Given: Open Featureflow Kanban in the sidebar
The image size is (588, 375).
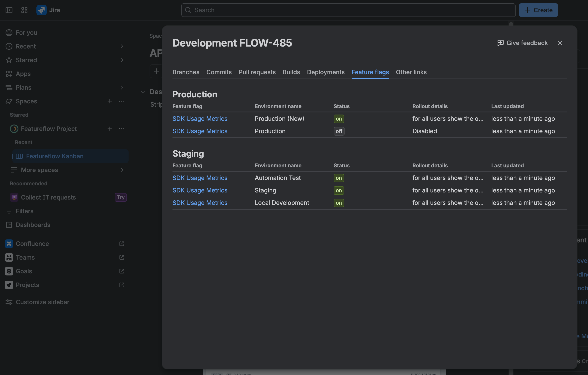Looking at the screenshot, I should 70,156.
